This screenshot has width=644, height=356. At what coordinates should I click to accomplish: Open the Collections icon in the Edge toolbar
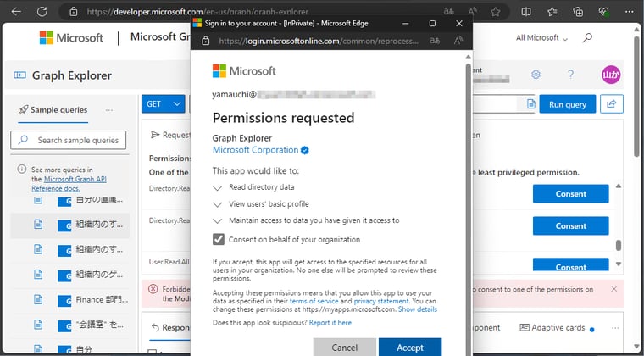(x=578, y=12)
